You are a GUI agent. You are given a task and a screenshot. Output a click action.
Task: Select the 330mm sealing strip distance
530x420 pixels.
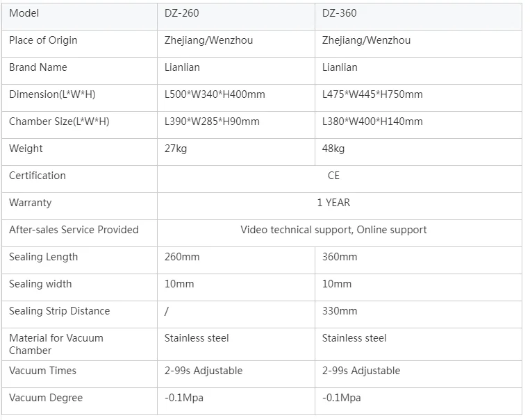pyautogui.click(x=340, y=311)
